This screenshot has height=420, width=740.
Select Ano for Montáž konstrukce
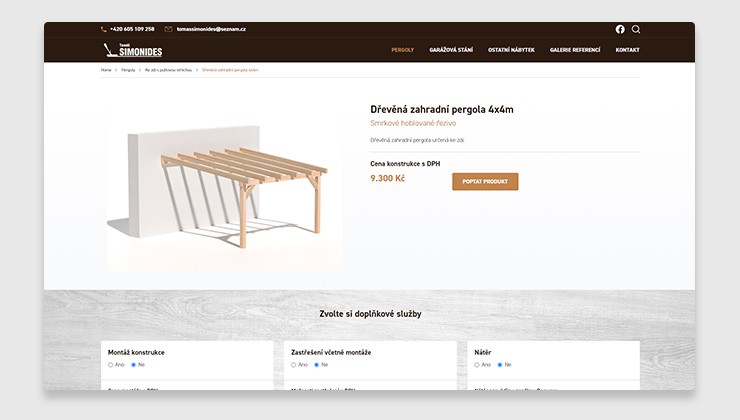click(x=110, y=365)
